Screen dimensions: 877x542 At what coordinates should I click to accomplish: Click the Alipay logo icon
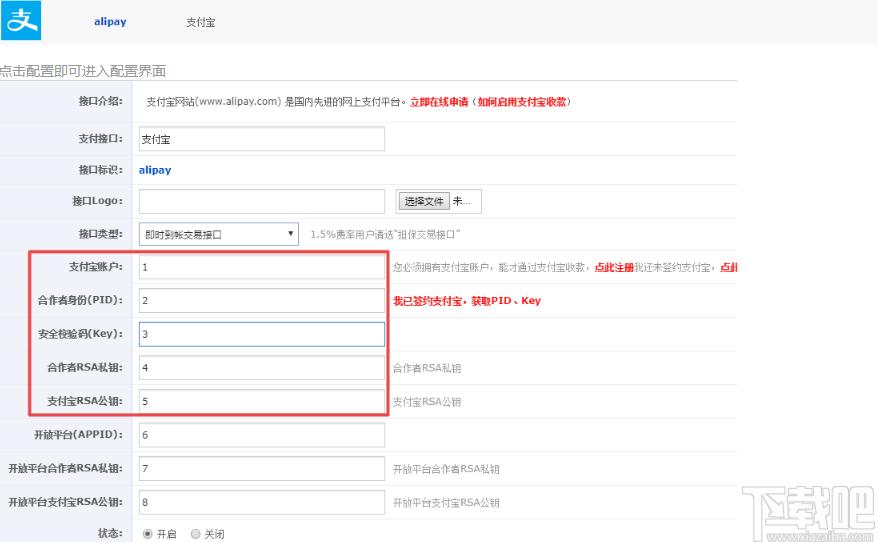pos(21,20)
